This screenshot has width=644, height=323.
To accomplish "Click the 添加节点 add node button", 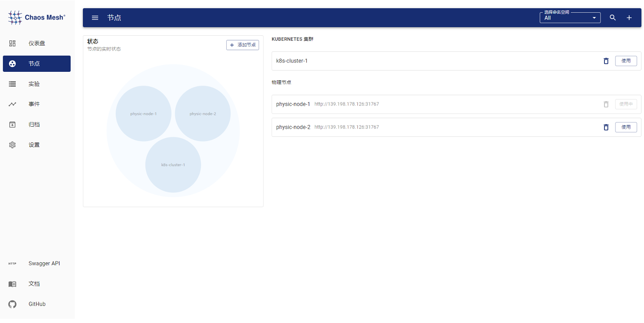I will (242, 45).
